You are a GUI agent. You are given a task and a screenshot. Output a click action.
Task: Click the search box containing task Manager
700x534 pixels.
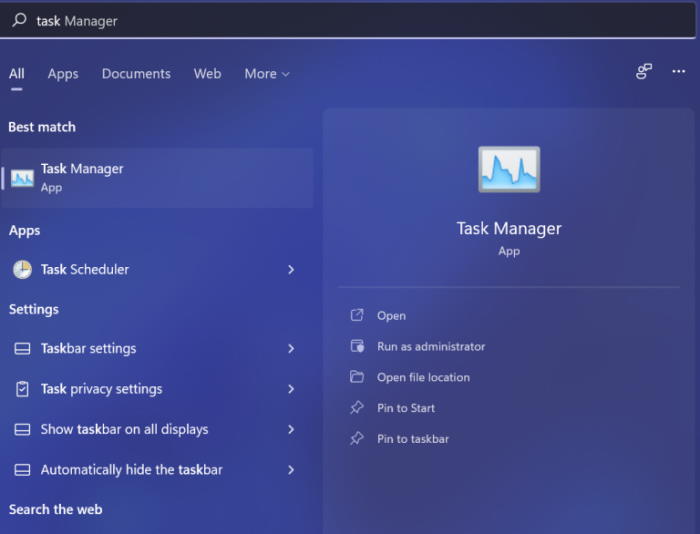(348, 21)
